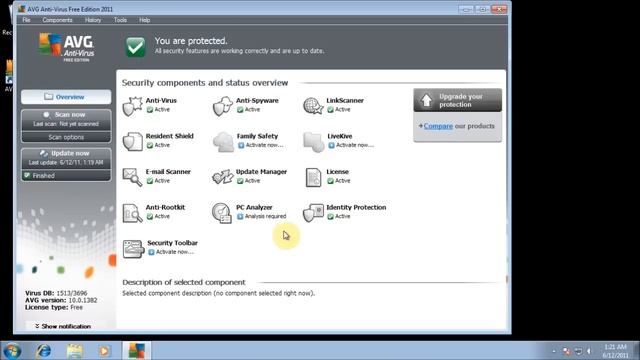The image size is (640, 360).
Task: Open the Windows Start orb
Action: point(12,351)
